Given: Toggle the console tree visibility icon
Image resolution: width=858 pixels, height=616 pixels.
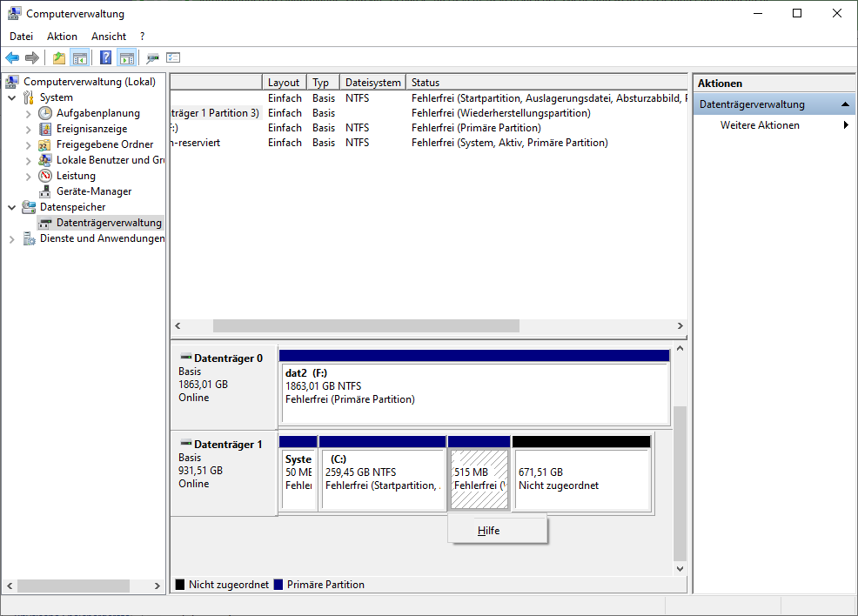Looking at the screenshot, I should coord(78,57).
